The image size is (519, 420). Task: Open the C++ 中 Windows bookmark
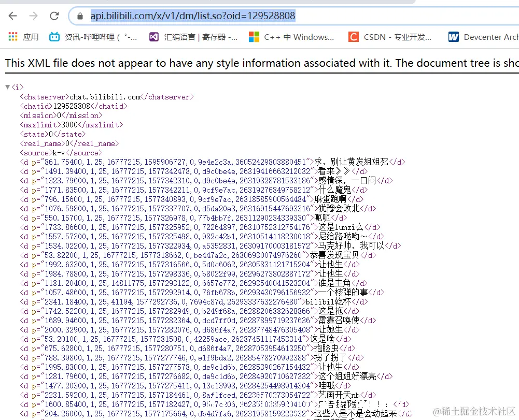pos(299,37)
